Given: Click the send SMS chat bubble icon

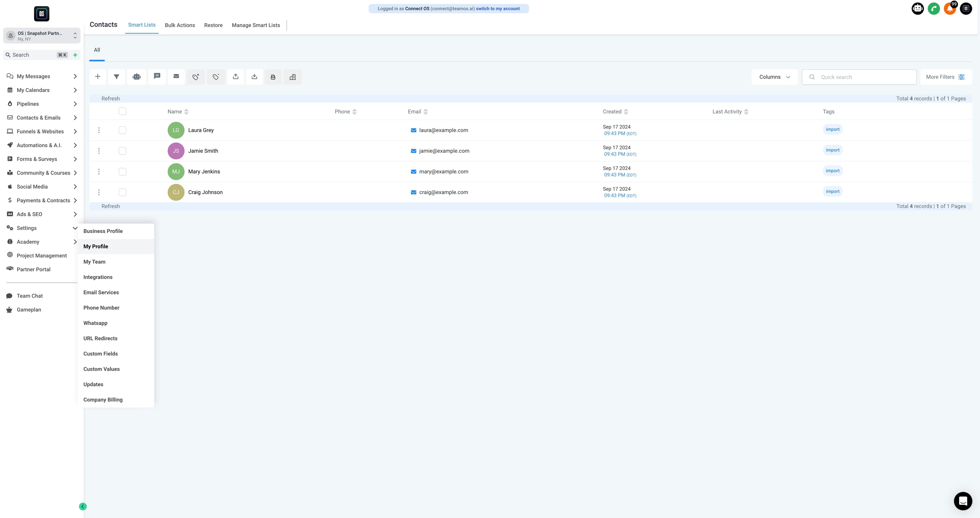Looking at the screenshot, I should (x=157, y=77).
